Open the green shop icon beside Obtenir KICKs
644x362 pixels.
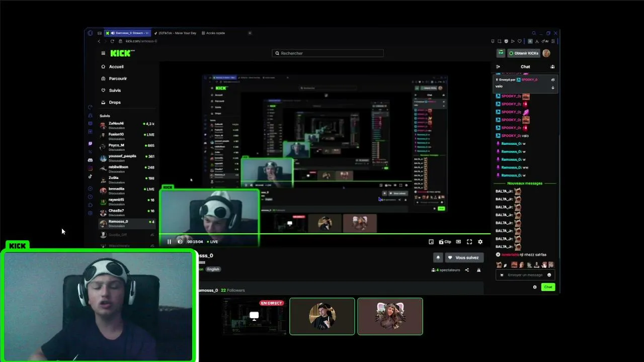501,53
